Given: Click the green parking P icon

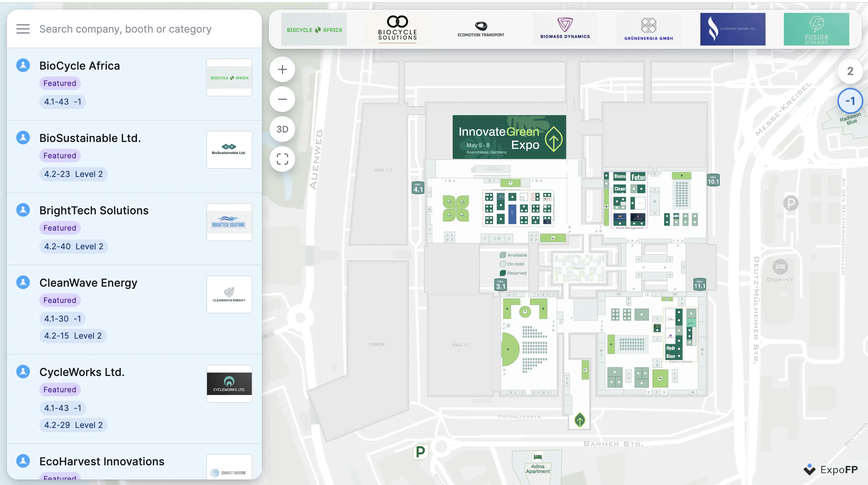Looking at the screenshot, I should point(420,452).
